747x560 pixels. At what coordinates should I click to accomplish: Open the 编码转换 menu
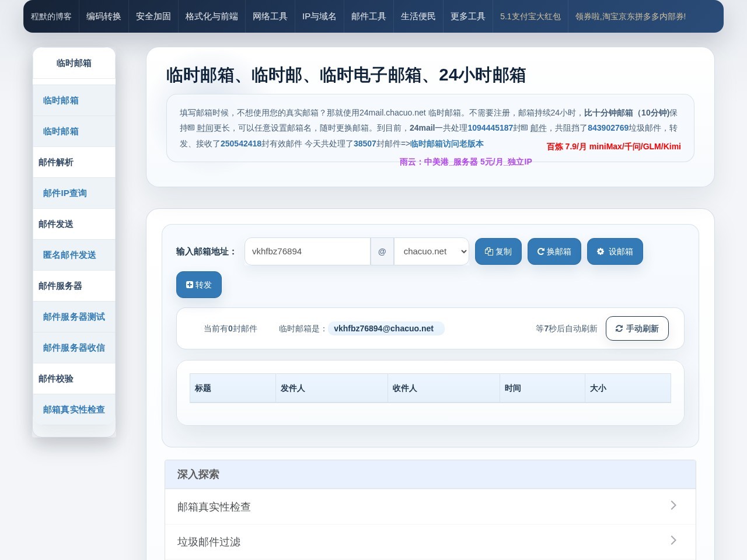(104, 16)
